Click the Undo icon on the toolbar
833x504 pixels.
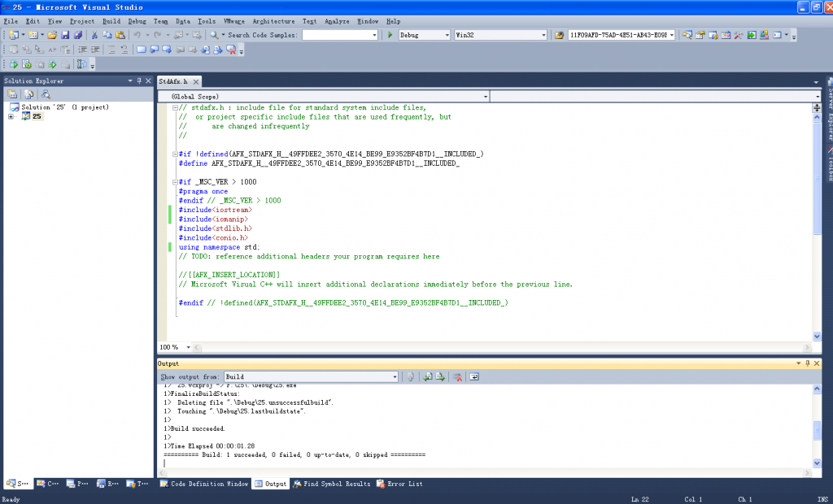tap(136, 35)
